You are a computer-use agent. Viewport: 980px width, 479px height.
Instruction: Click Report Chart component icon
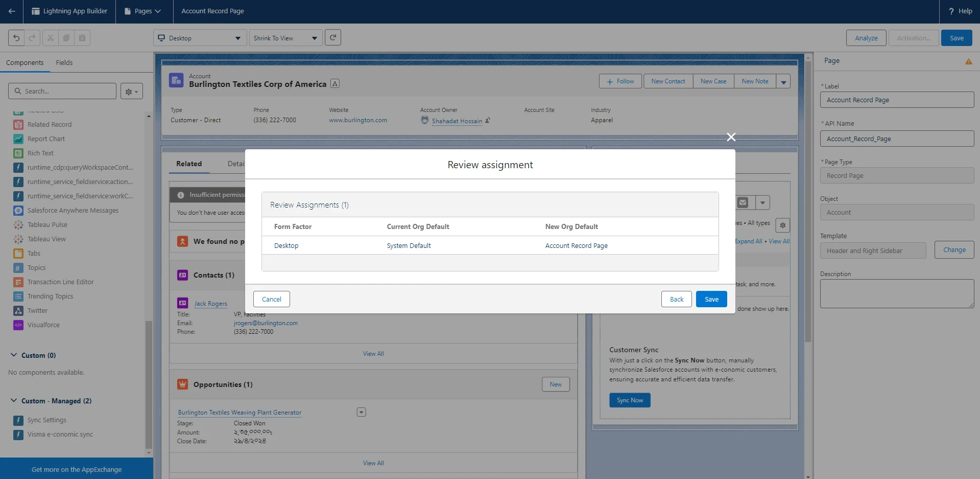18,139
